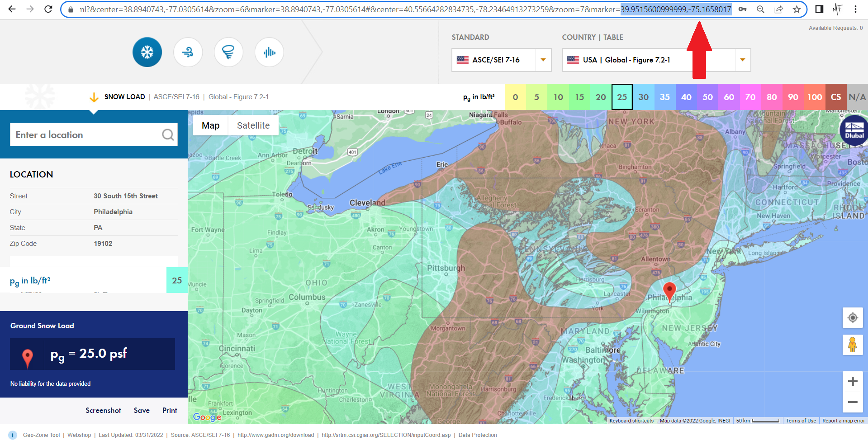Screen dimensions: 868x446
Task: Click the street value 30 South 15th Street
Action: [126, 196]
